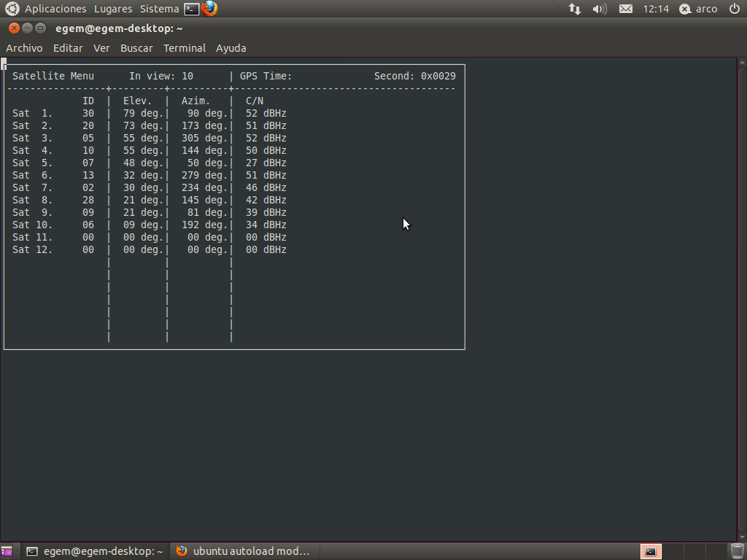Open the Sistema menu
Viewport: 747px width, 560px height.
(x=160, y=9)
